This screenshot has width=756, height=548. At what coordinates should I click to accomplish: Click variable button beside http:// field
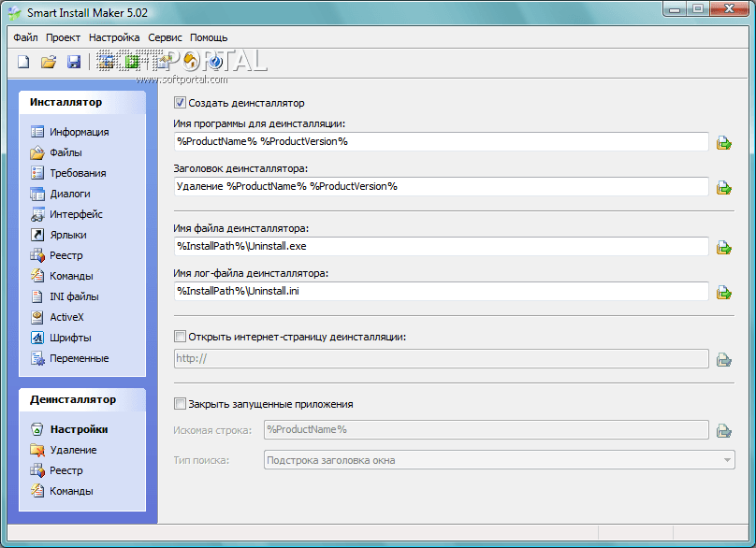pos(723,359)
